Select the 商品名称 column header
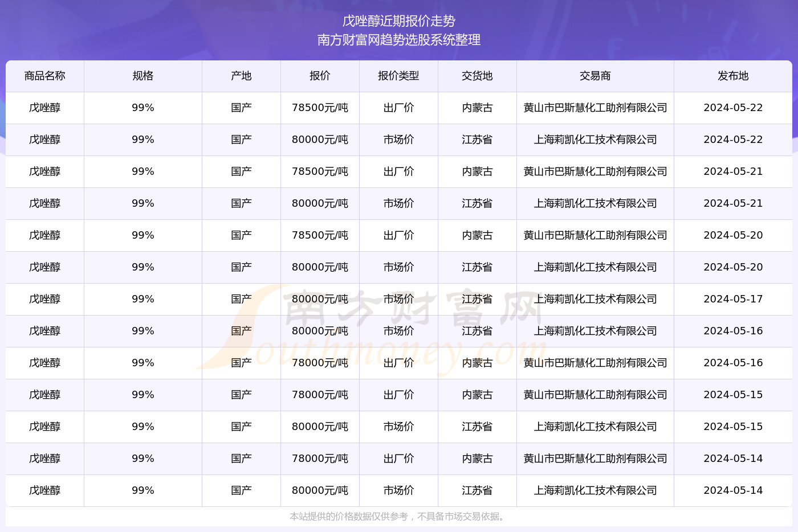 pos(45,76)
